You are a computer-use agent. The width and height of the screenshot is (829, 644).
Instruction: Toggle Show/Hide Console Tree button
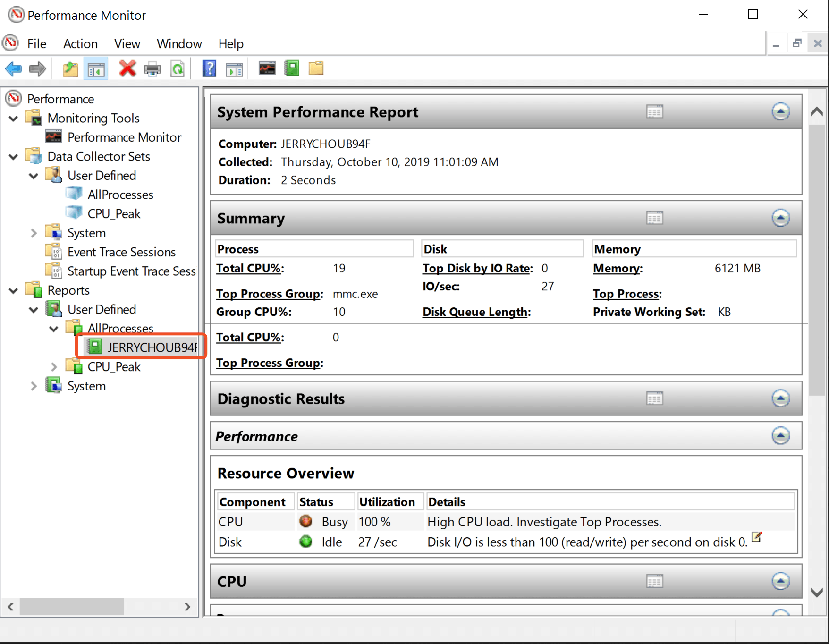click(96, 69)
